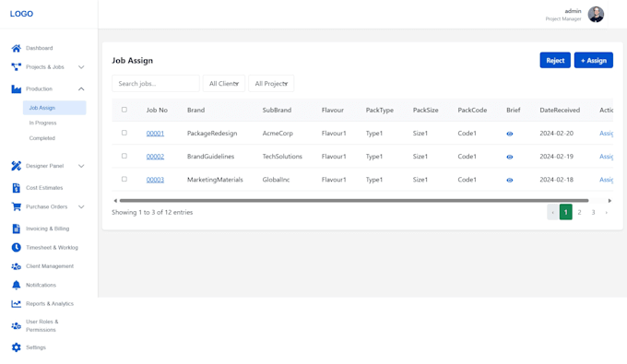This screenshot has width=627, height=364.
Task: Click the admin profile avatar
Action: pos(596,15)
